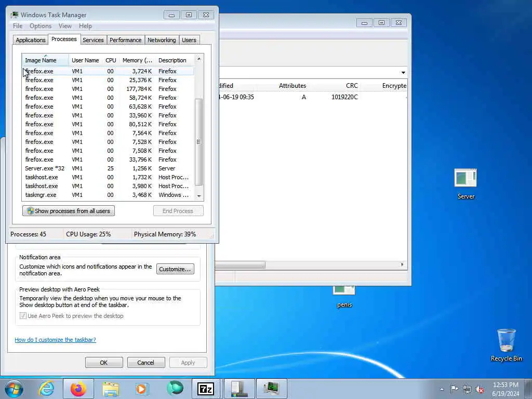Click the CRC value 1019220C
This screenshot has height=399, width=532.
point(344,97)
